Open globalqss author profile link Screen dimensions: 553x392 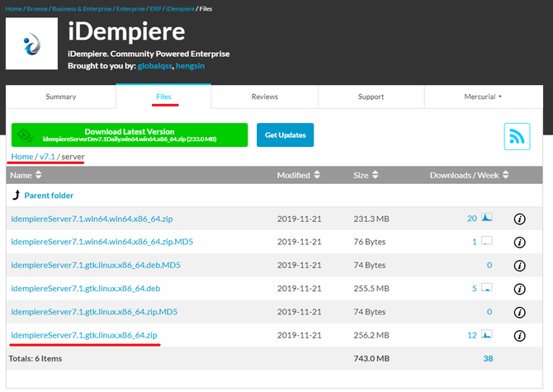[x=155, y=66]
